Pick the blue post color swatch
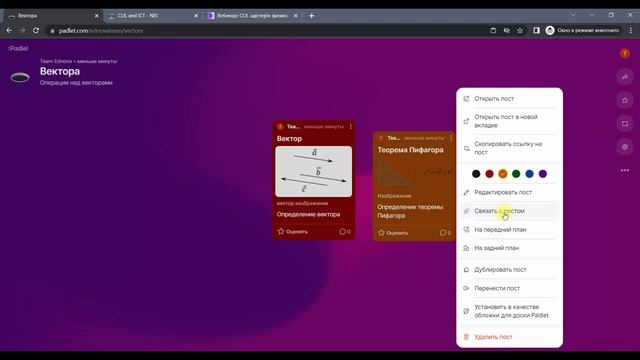This screenshot has width=640, height=360. [x=529, y=174]
